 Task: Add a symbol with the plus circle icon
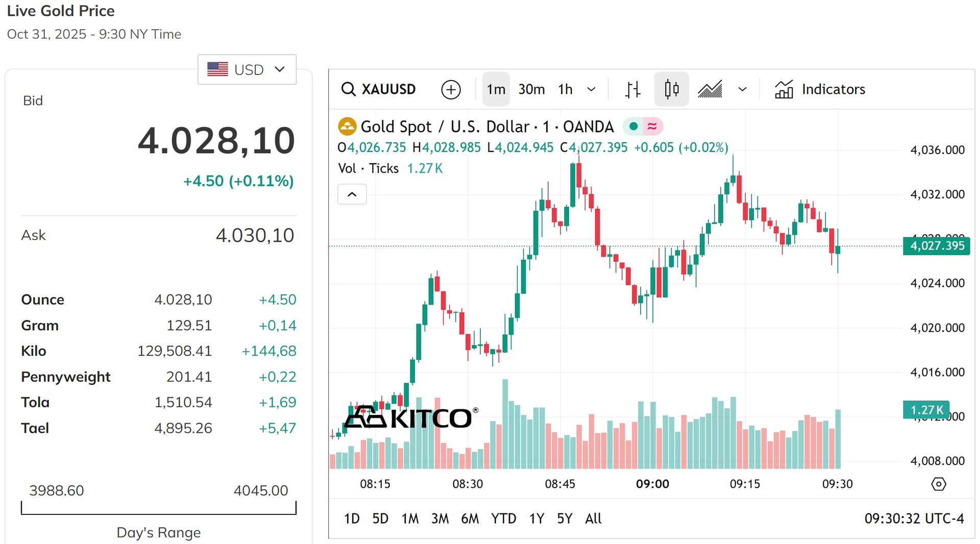click(x=451, y=89)
